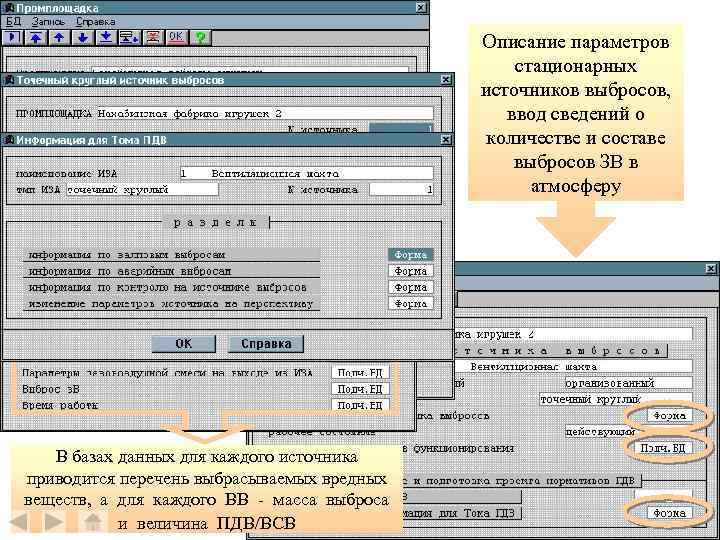The image size is (720, 540).
Task: Click Подч.БД next to Параметры газовоздушной смеси
Action: coord(360,373)
